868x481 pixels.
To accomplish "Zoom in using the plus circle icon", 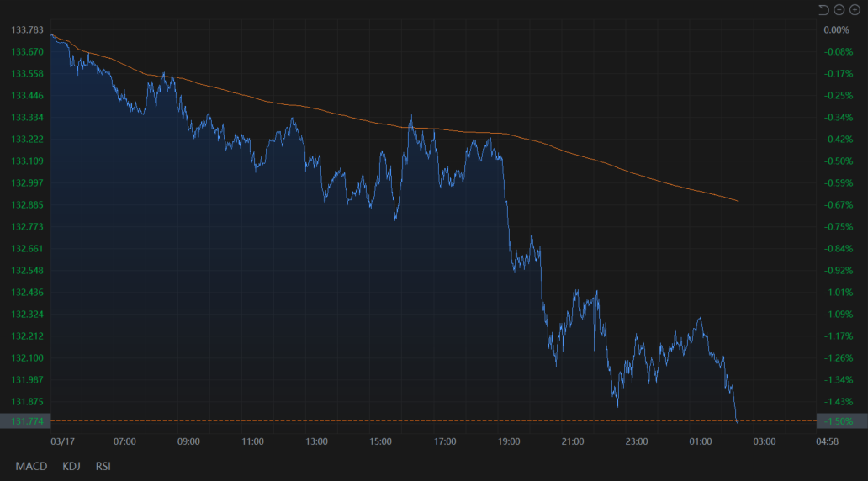I will tap(855, 9).
